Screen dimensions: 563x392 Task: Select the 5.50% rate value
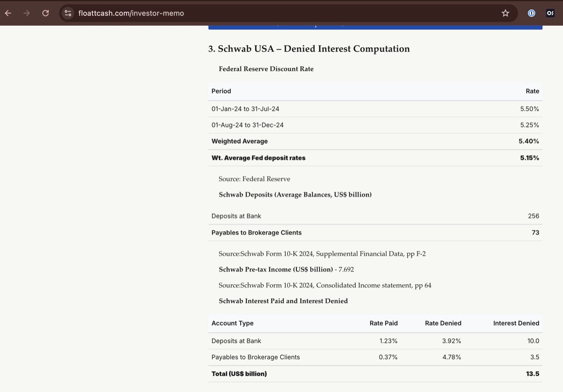530,108
